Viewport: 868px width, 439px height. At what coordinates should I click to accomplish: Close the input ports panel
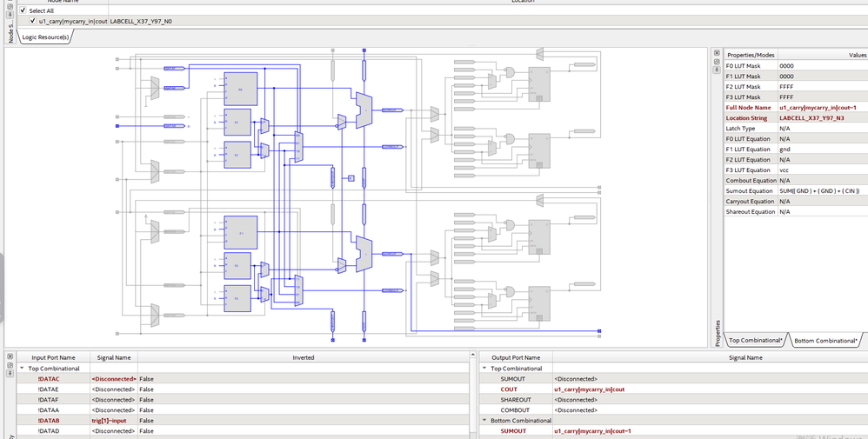click(10, 356)
